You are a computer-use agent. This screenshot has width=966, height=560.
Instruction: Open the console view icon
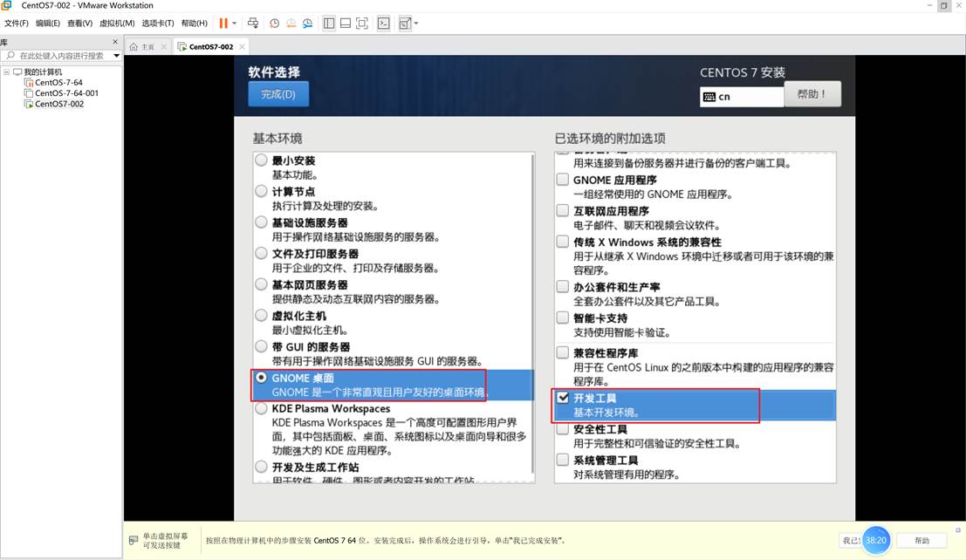click(384, 24)
